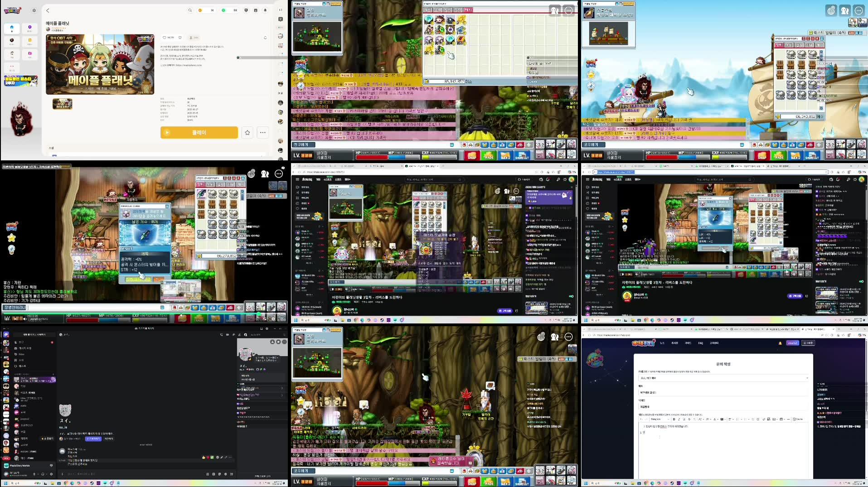Mute microphone in Discord user panel
This screenshot has width=868, height=487.
point(34,474)
